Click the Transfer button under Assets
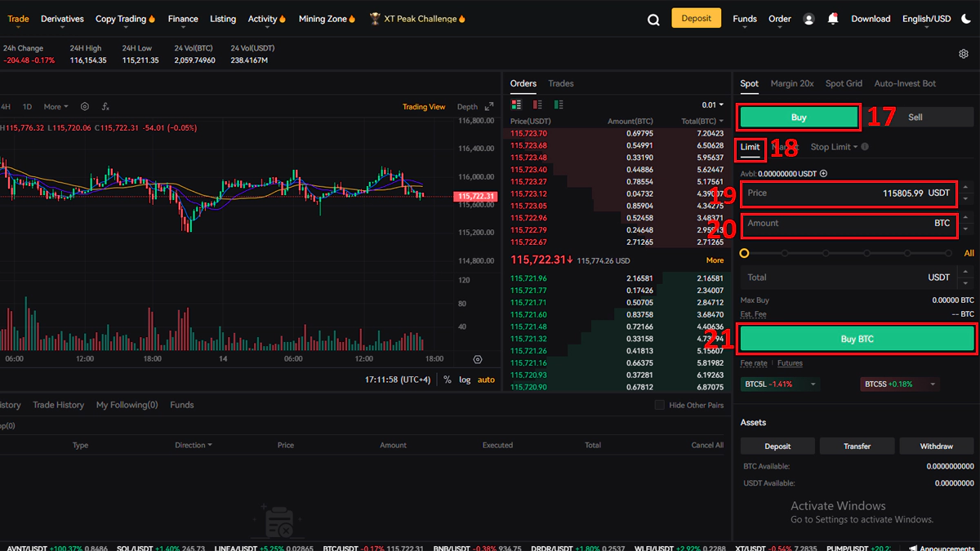 pos(857,447)
